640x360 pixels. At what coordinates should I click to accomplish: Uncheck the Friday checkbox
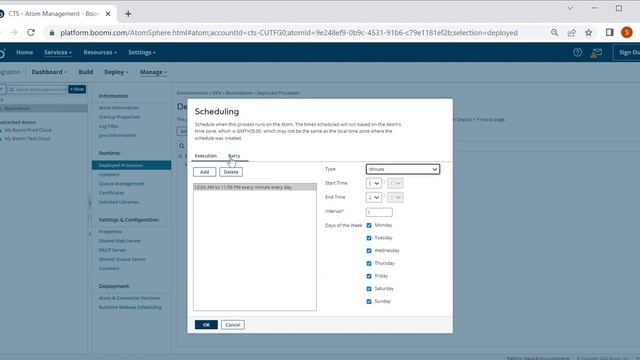click(369, 276)
